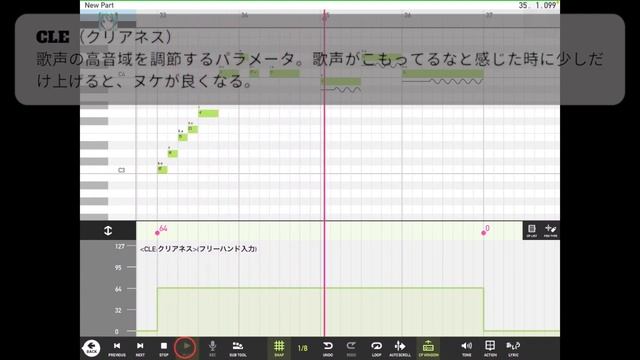Undo the last edit
The image size is (640, 360).
(x=328, y=349)
